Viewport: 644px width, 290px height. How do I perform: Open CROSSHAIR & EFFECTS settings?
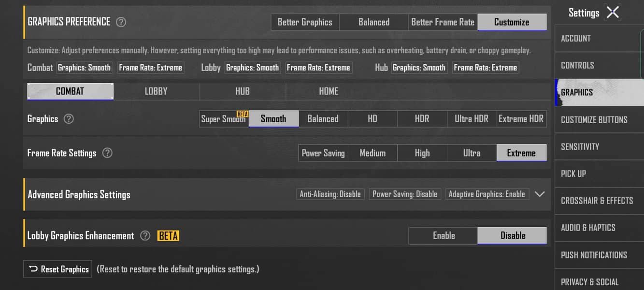[599, 201]
